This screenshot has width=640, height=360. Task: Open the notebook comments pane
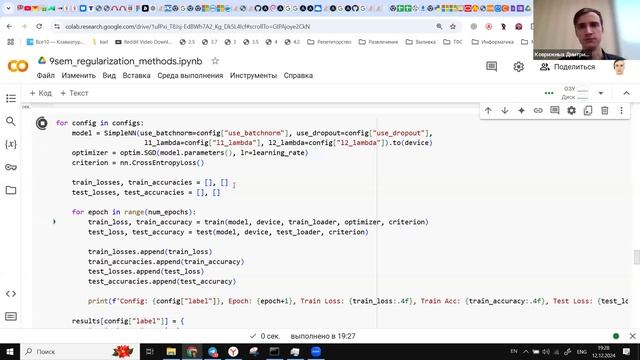(491, 67)
